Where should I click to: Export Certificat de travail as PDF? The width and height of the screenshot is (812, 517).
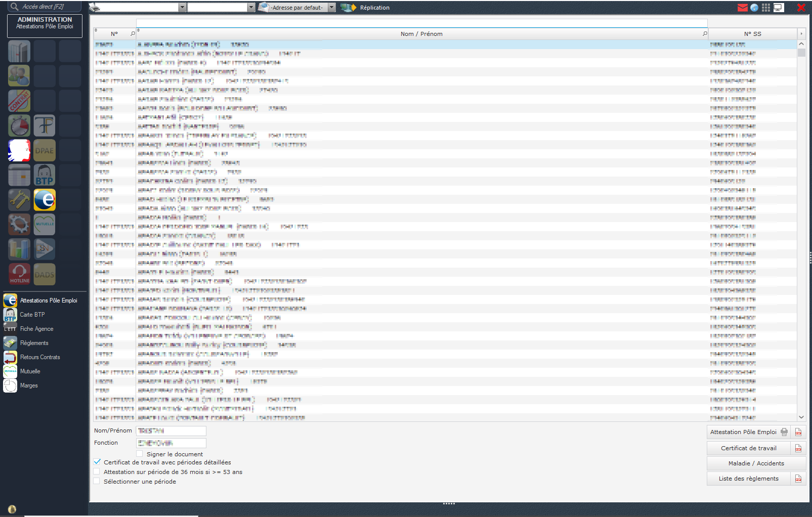tap(798, 448)
